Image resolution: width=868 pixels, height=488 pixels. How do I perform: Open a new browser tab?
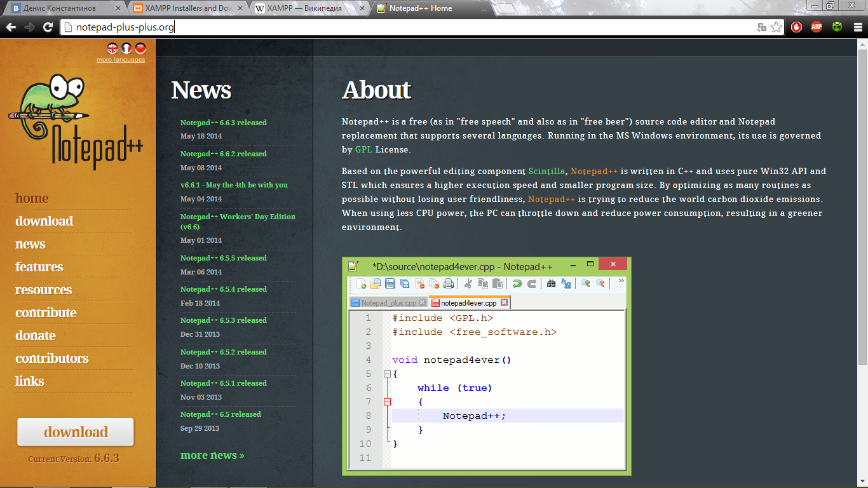pyautogui.click(x=506, y=9)
